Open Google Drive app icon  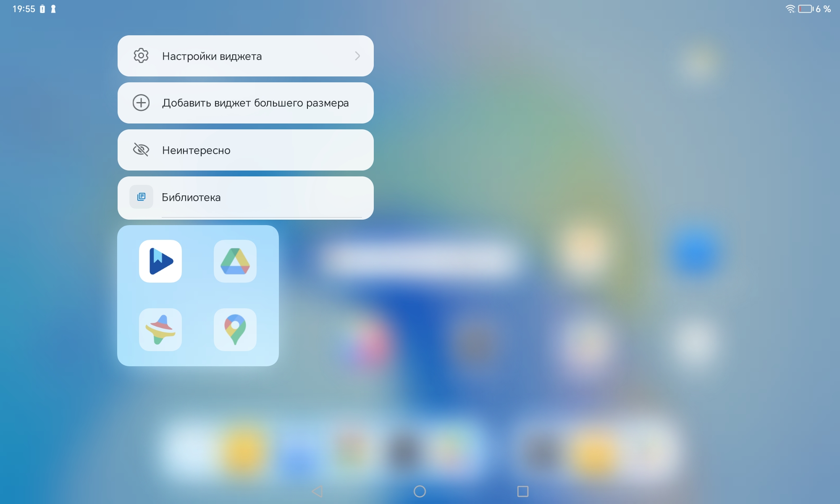pyautogui.click(x=235, y=261)
